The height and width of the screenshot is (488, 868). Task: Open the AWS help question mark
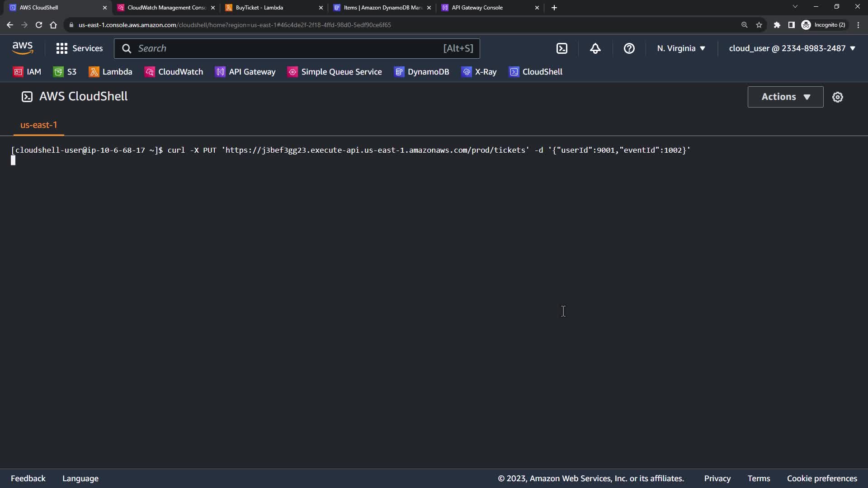coord(629,48)
